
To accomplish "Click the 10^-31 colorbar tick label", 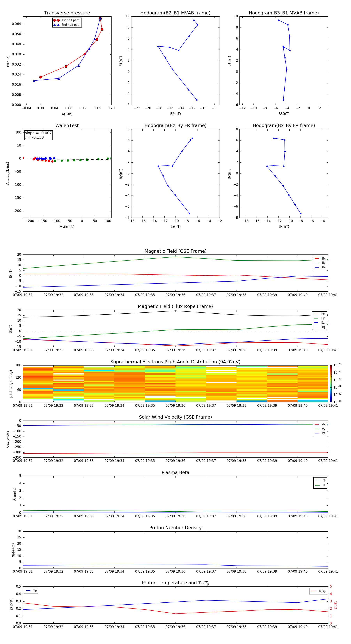I will coord(337,402).
